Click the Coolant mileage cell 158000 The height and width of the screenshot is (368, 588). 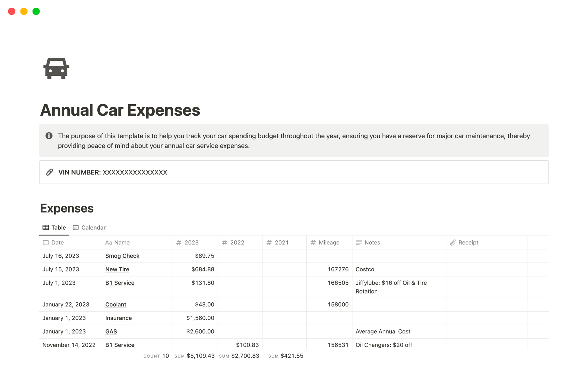[338, 305]
